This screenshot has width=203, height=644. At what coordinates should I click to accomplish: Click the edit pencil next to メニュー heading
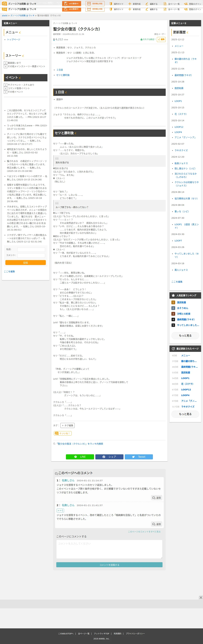pos(20,33)
